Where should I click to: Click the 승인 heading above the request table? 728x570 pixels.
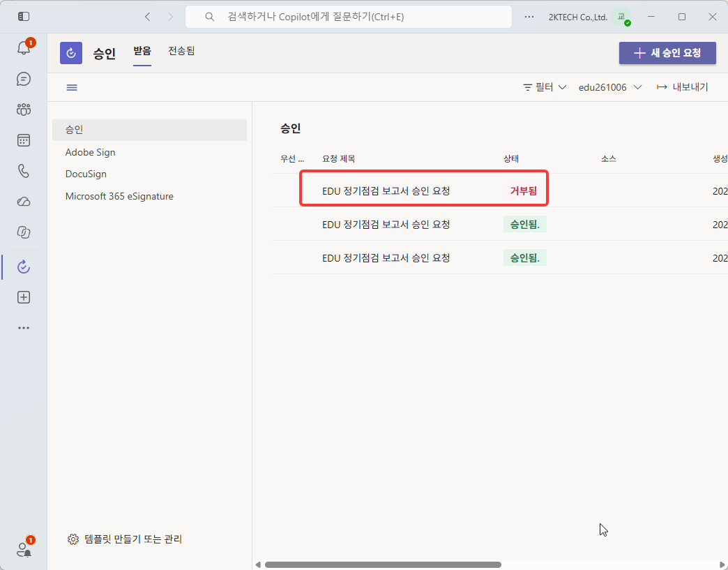pyautogui.click(x=291, y=128)
